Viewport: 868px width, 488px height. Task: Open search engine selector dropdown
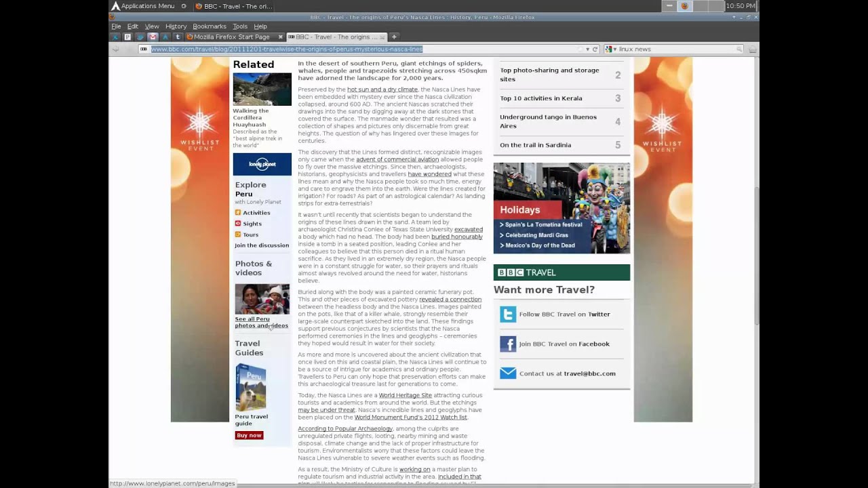pyautogui.click(x=610, y=49)
